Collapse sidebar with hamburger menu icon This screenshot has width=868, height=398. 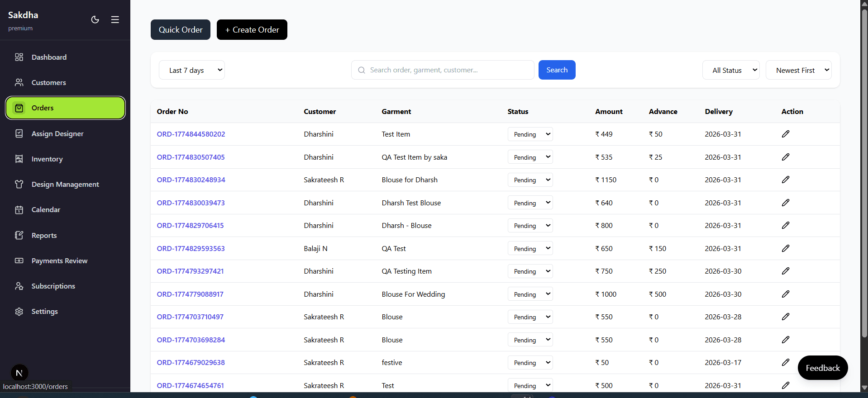pyautogui.click(x=115, y=19)
